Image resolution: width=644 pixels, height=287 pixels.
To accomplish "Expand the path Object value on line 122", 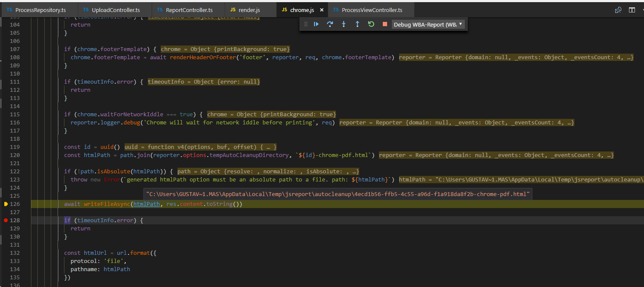I will 269,171.
